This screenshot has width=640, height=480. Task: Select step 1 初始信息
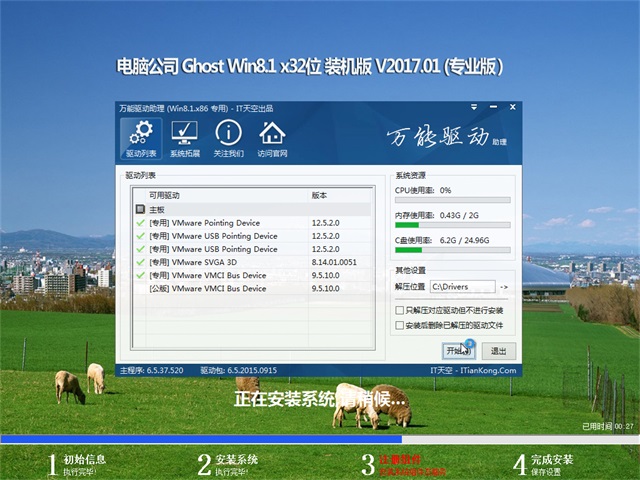click(77, 464)
